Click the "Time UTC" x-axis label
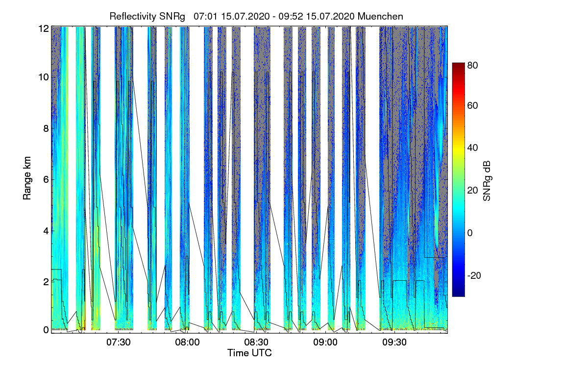Screen dimensions: 588x392 (x=249, y=353)
